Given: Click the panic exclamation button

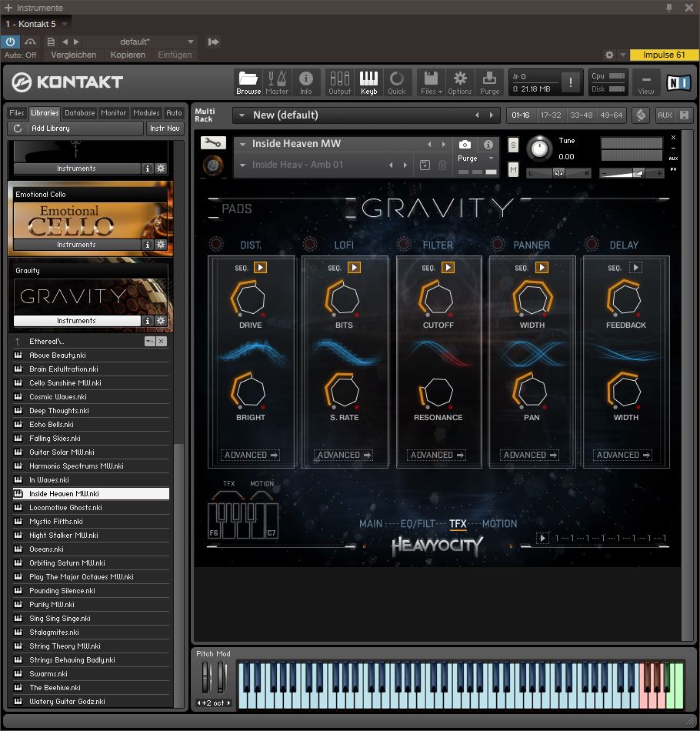Looking at the screenshot, I should pyautogui.click(x=571, y=82).
